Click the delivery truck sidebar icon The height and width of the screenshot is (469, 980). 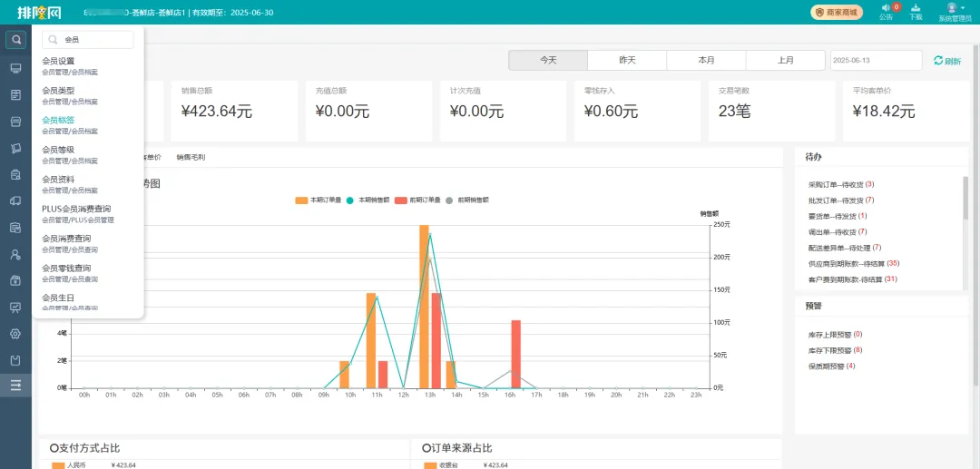click(15, 201)
